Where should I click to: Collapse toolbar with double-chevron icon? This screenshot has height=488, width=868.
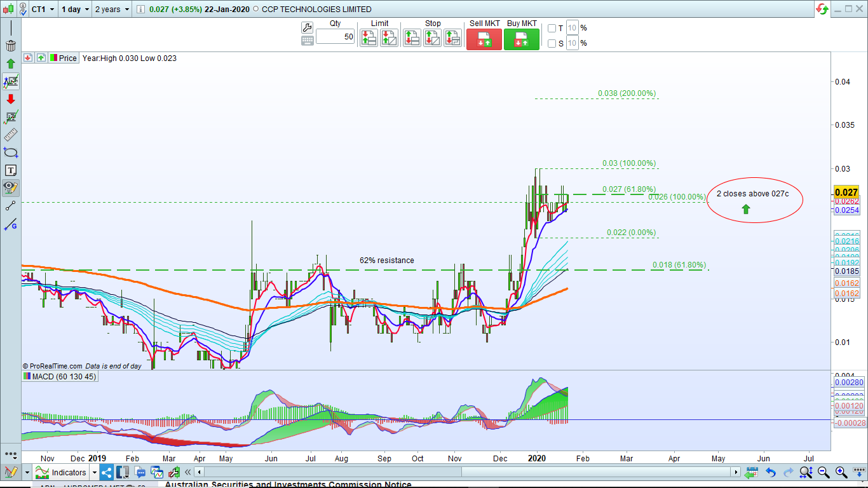click(189, 472)
